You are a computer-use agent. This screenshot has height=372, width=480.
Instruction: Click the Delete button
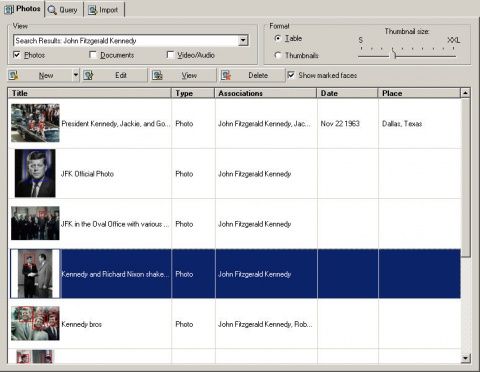tap(252, 75)
